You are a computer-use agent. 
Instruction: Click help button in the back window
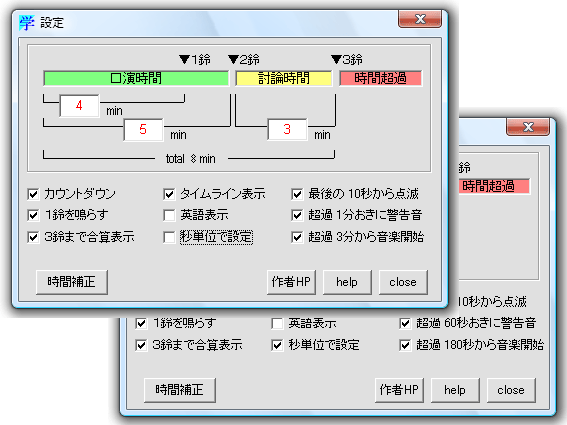455,390
